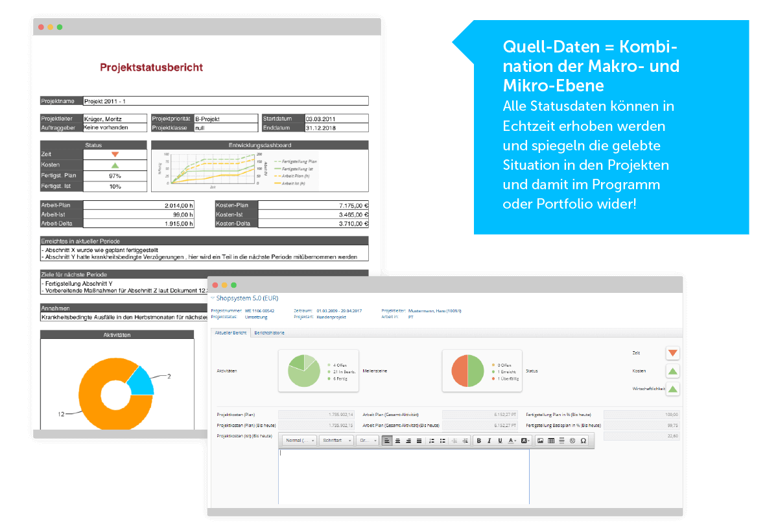This screenshot has width=778, height=532.
Task: Toggle bold formatting in the editor toolbar
Action: [x=479, y=441]
